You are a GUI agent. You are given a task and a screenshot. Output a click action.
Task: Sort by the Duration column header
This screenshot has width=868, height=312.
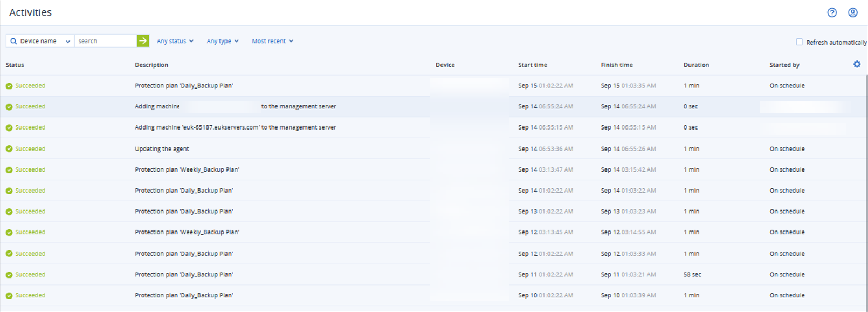[696, 65]
